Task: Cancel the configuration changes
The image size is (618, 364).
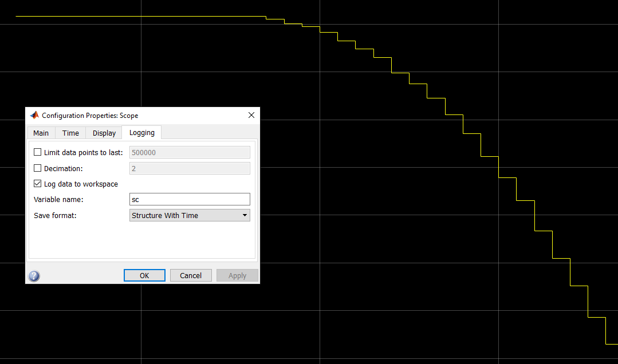Action: [191, 275]
